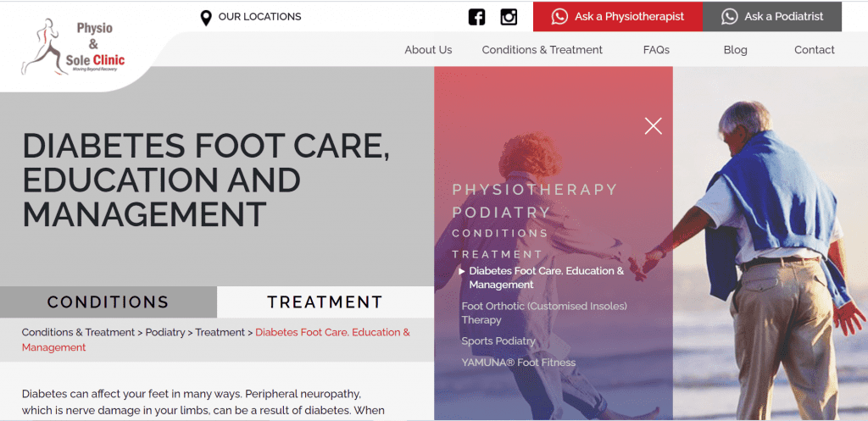Close the overlay menu with X
Screen dimensions: 868x421
pos(654,126)
